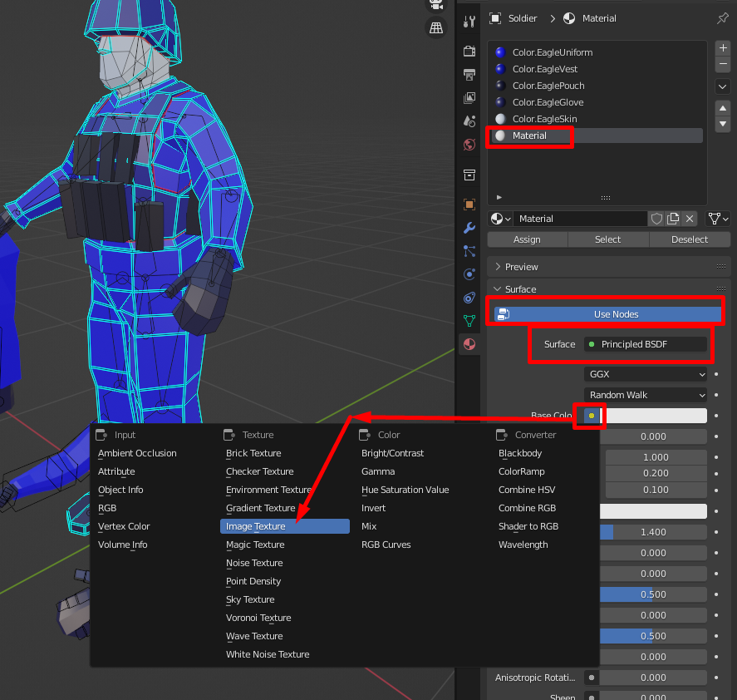737x700 pixels.
Task: Choose Vertex Color input entry
Action: pyautogui.click(x=124, y=526)
